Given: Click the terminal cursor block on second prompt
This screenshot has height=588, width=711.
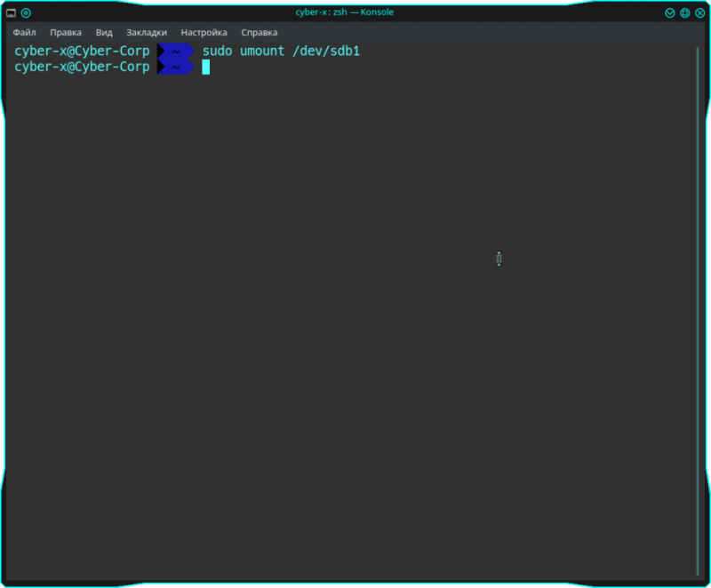Looking at the screenshot, I should pyautogui.click(x=206, y=67).
